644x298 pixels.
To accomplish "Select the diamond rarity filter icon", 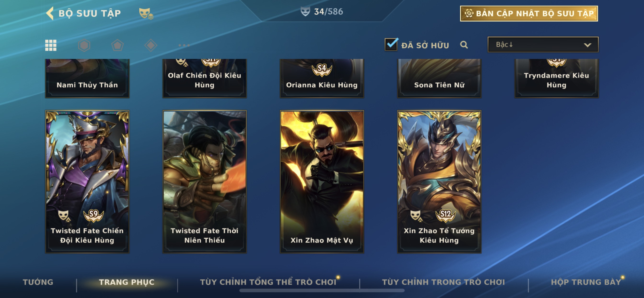I will 151,45.
